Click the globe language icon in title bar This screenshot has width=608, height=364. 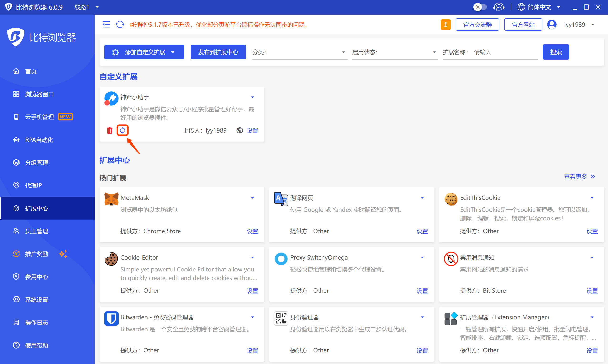521,7
